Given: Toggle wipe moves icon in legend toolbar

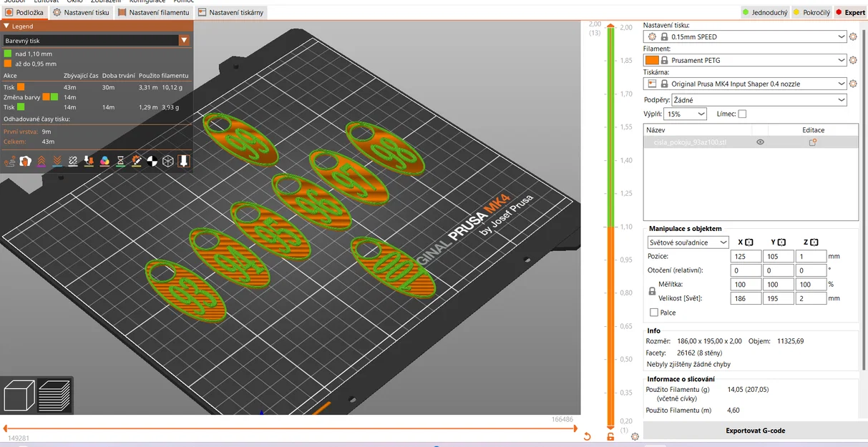Looking at the screenshot, I should click(x=25, y=161).
